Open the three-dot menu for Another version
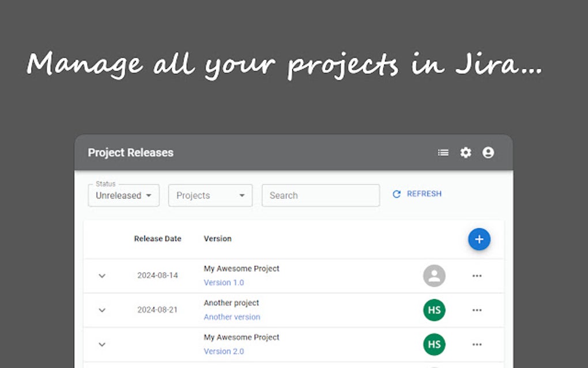588x368 pixels. (x=477, y=310)
